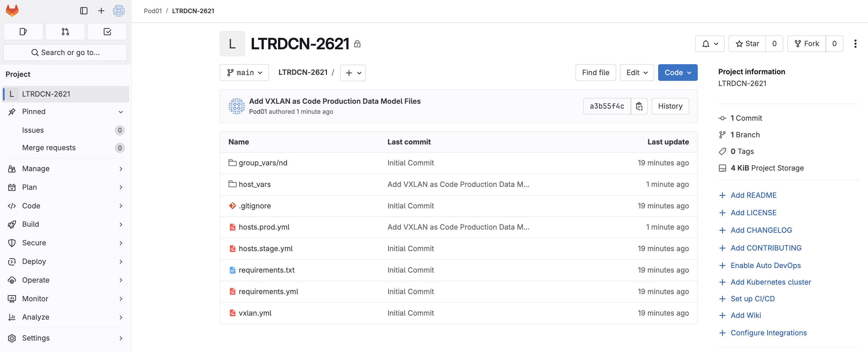Screen dimensions: 868x352
Task: Toggle the sidebar collapse icon
Action: pyautogui.click(x=84, y=11)
